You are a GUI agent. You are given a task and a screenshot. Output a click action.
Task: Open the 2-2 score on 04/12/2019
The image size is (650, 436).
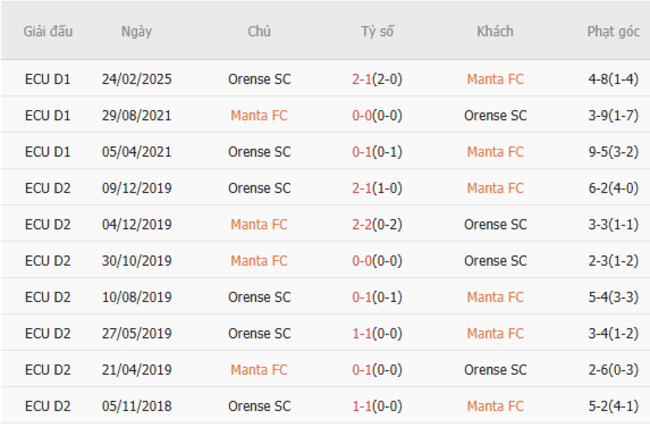coord(363,224)
